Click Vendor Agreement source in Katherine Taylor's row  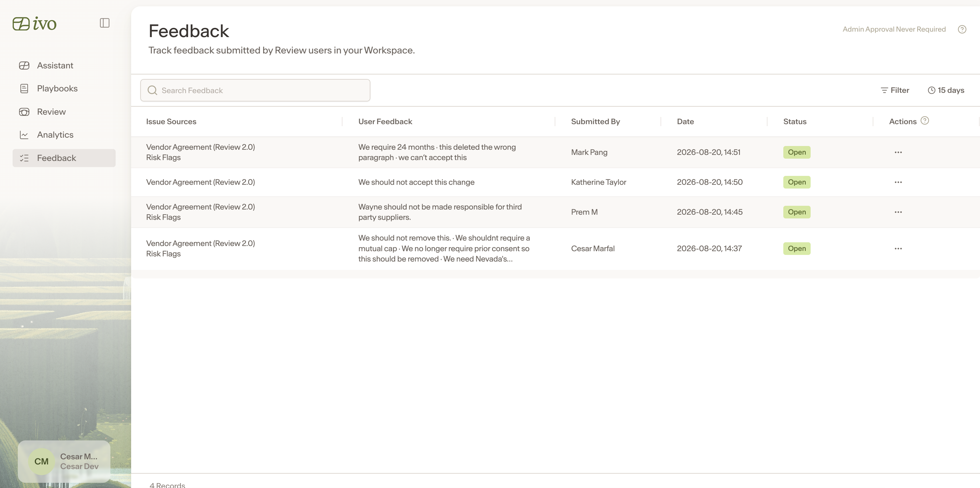(200, 182)
